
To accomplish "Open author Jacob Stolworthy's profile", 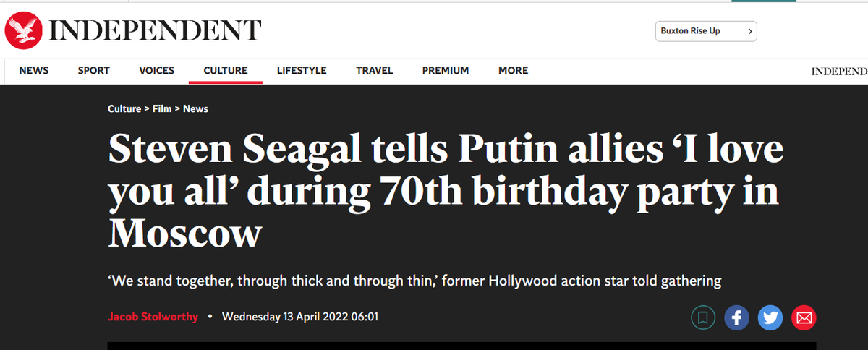I will click(x=153, y=317).
